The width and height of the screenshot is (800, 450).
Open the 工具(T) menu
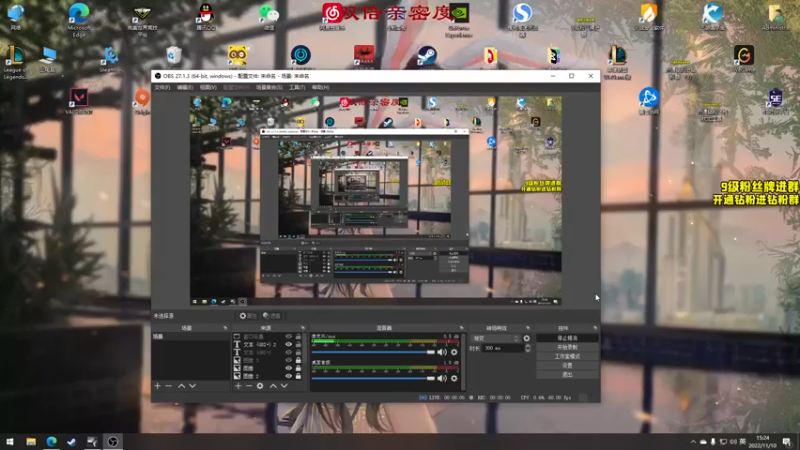[x=297, y=87]
